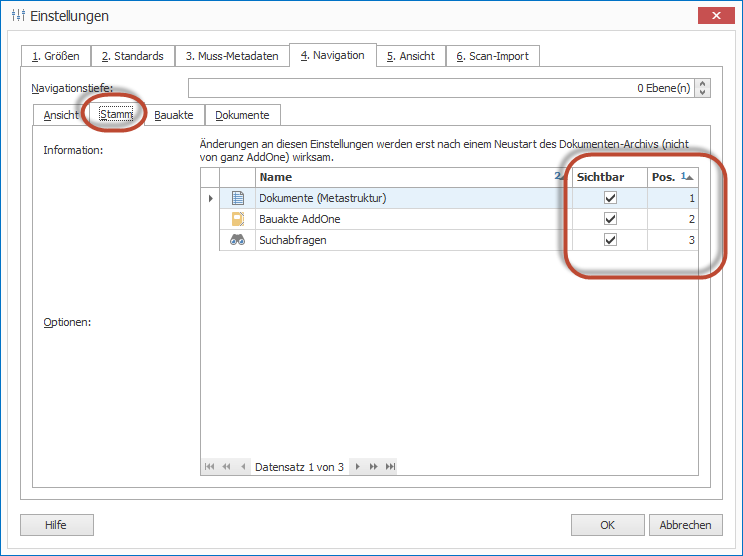Image resolution: width=743 pixels, height=556 pixels.
Task: Open the 6. Scan-Import tab
Action: (492, 56)
